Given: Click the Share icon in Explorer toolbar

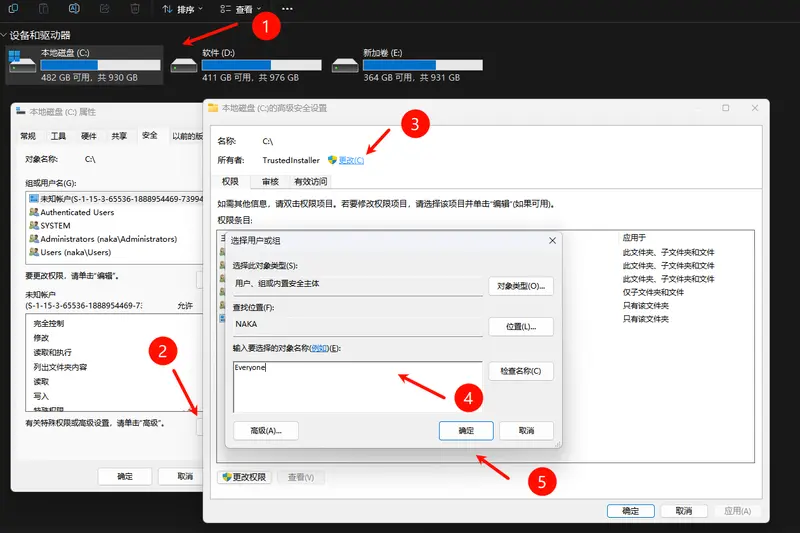Looking at the screenshot, I should 105,8.
